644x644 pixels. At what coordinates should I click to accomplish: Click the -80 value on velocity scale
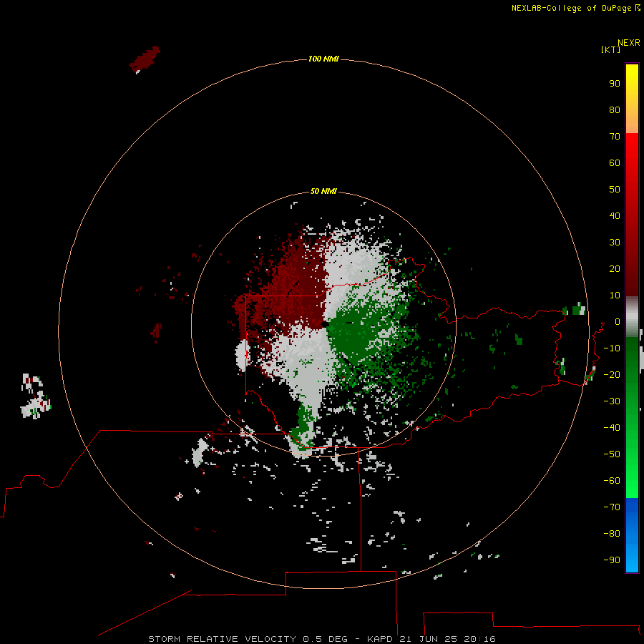pyautogui.click(x=612, y=534)
